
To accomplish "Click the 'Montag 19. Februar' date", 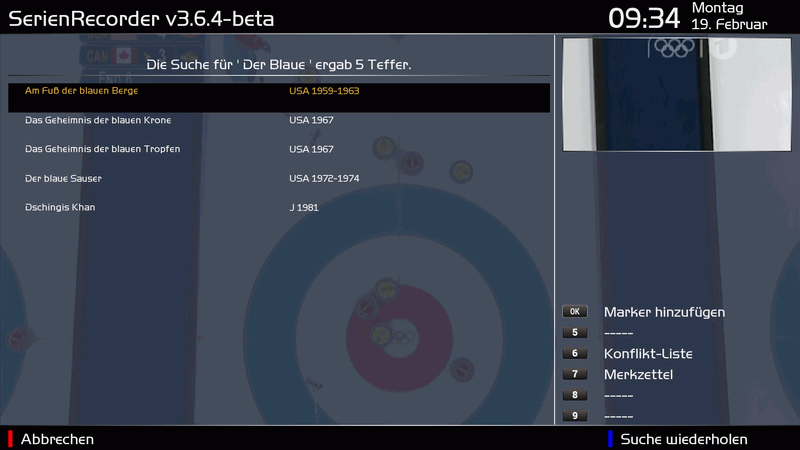I will point(729,16).
